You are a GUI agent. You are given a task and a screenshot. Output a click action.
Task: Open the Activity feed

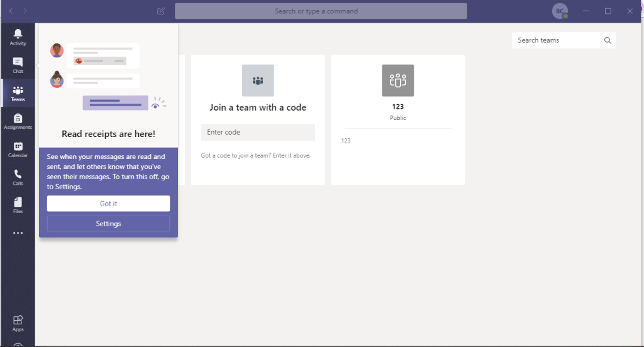pos(18,37)
